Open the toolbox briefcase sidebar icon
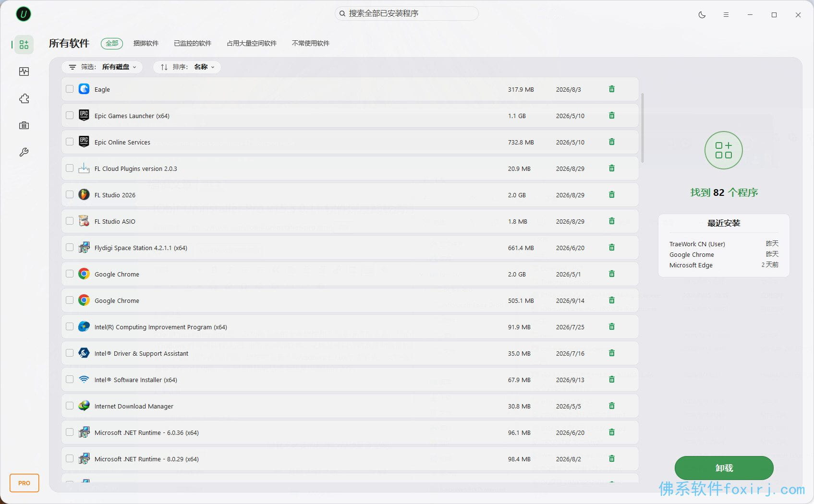Image resolution: width=814 pixels, height=504 pixels. (24, 125)
